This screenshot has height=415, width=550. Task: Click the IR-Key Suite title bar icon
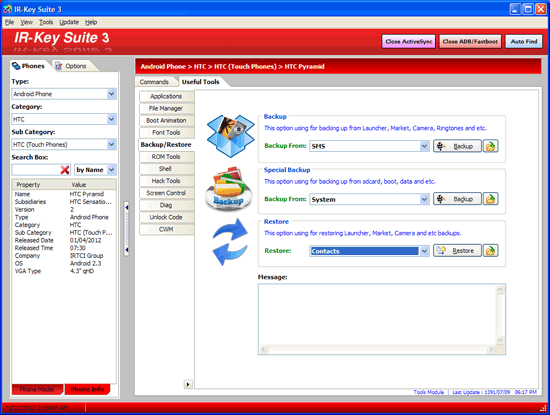(x=8, y=9)
